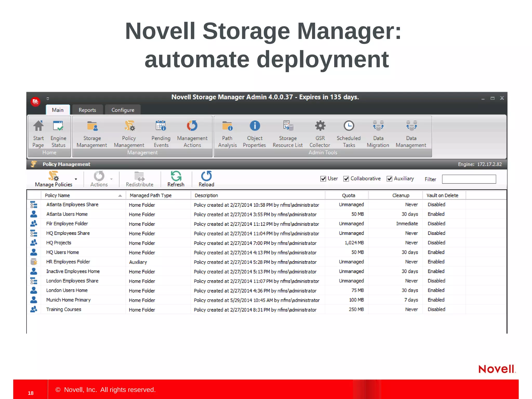The width and height of the screenshot is (532, 399).
Task: Reload the policy list
Action: [x=207, y=179]
